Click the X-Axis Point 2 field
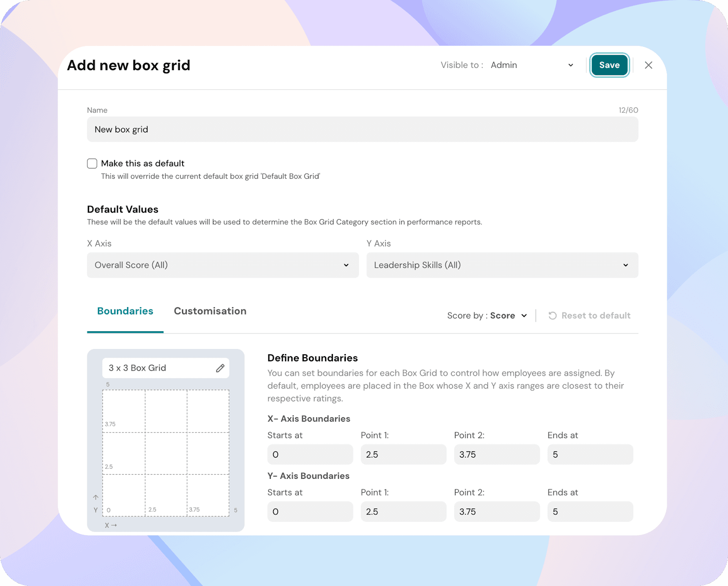 click(x=496, y=455)
